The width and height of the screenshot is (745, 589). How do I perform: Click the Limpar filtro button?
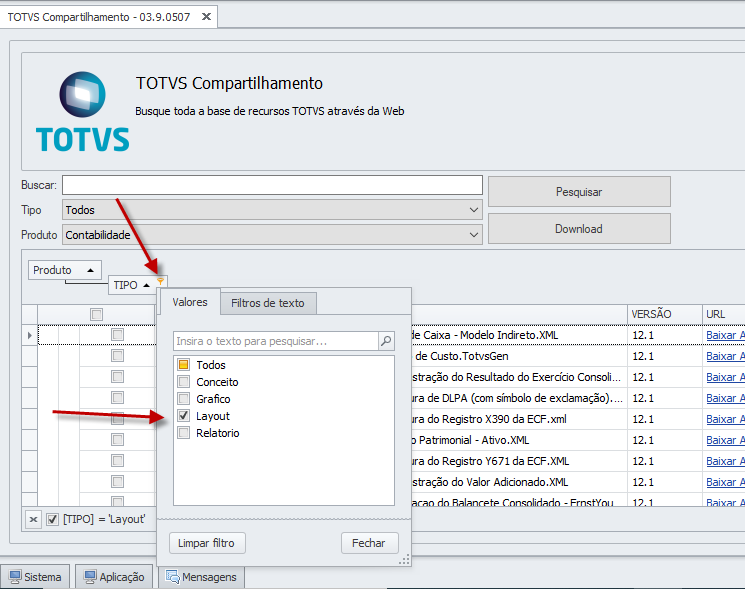coord(207,543)
